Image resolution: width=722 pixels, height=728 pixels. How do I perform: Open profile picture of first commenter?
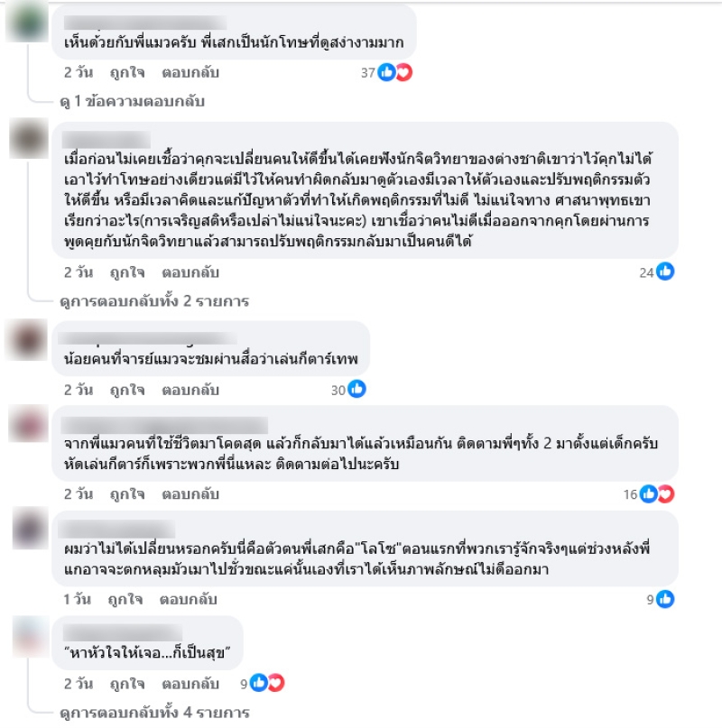coord(28,23)
